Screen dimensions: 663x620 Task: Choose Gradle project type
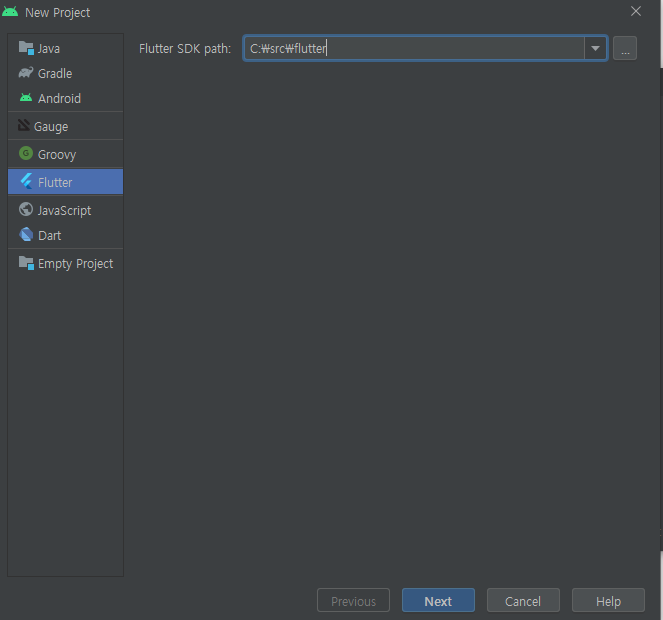(66, 73)
